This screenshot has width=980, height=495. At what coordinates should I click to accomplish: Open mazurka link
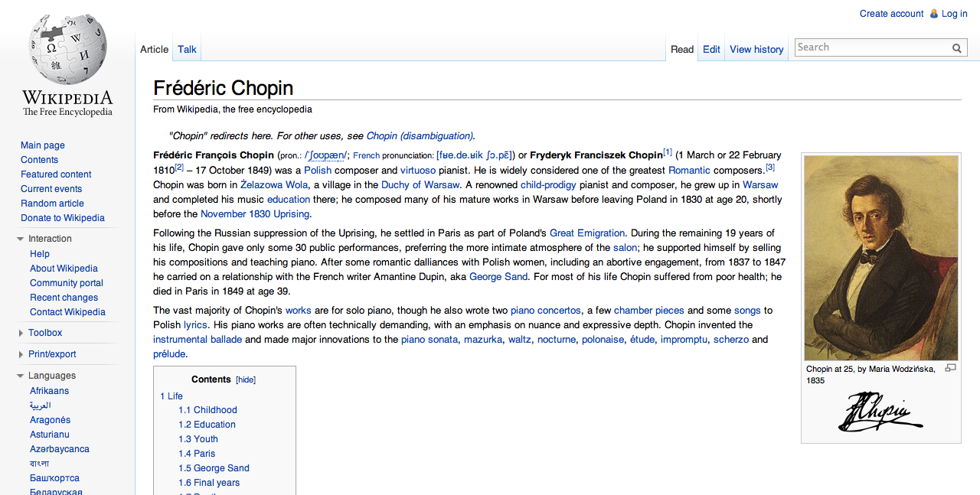[x=483, y=340]
